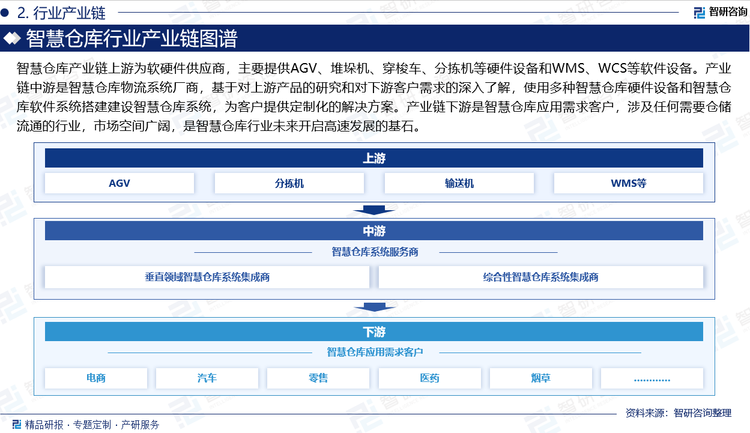Click the 电商 box
This screenshot has width=750, height=433.
click(96, 378)
